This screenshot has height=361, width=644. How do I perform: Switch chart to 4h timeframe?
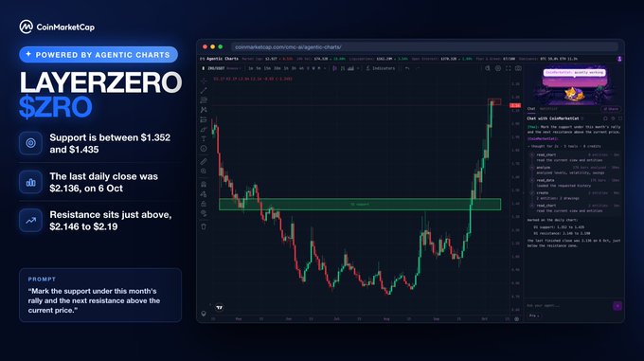coord(300,68)
